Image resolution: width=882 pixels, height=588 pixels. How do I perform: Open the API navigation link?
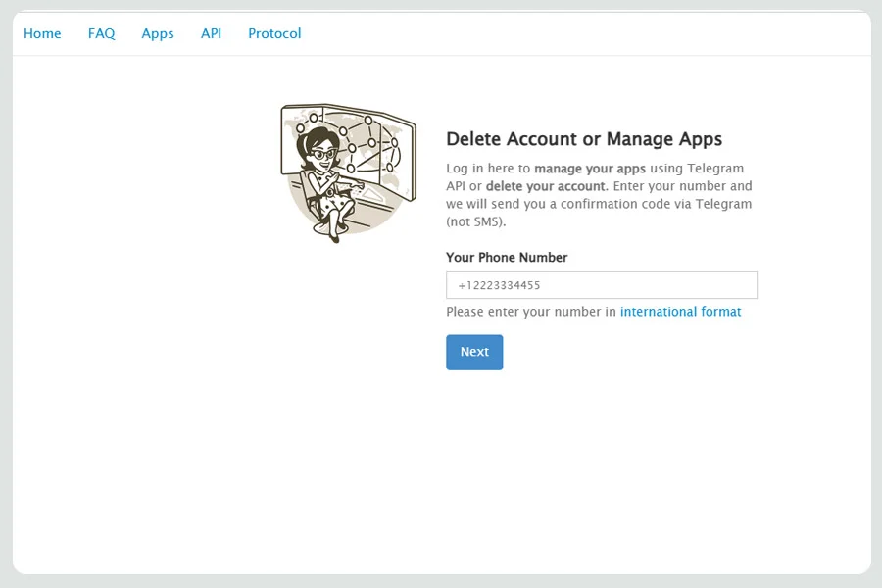click(211, 33)
